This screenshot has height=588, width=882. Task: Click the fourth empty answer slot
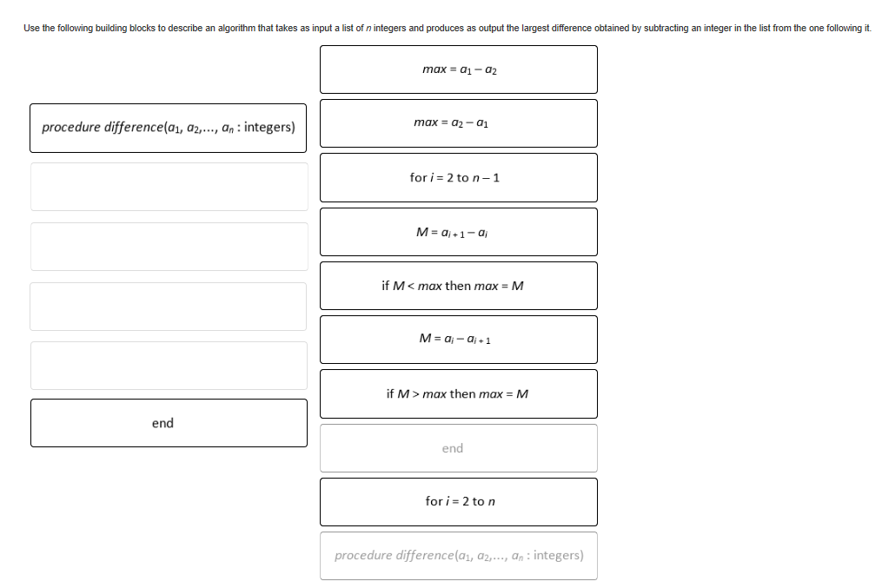(169, 365)
